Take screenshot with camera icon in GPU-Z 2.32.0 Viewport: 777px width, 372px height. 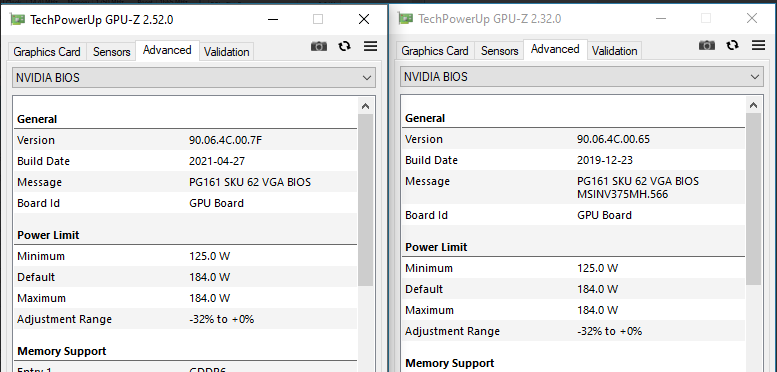[x=707, y=45]
